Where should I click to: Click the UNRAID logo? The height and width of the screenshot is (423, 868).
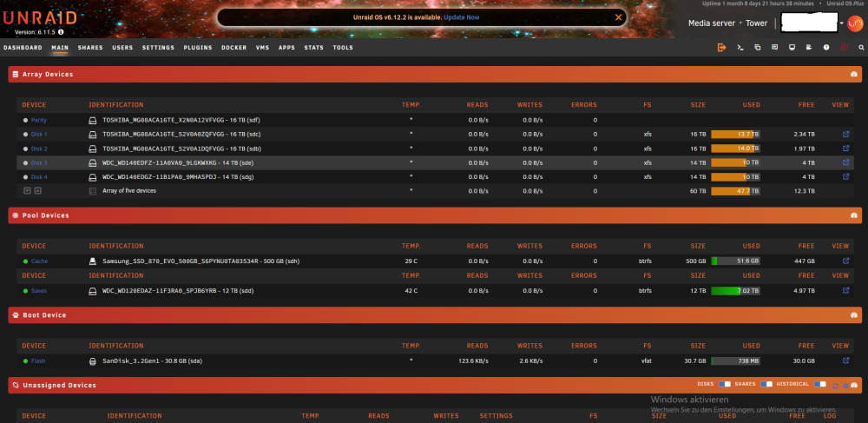pos(40,17)
